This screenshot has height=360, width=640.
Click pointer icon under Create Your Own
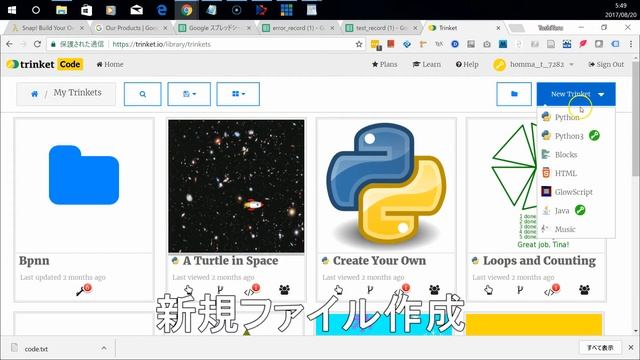tap(339, 290)
